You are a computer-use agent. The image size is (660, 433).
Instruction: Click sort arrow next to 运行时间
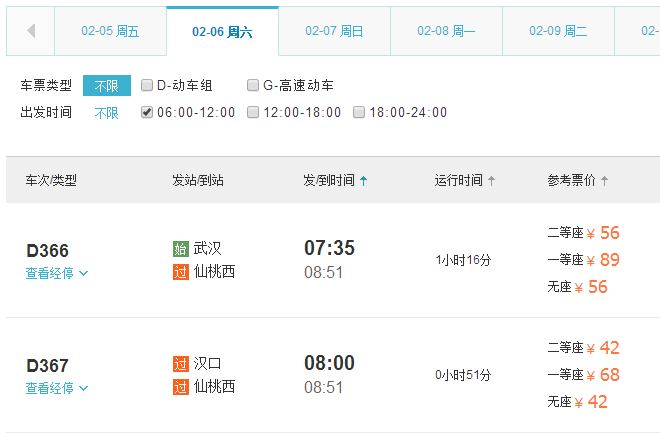491,181
